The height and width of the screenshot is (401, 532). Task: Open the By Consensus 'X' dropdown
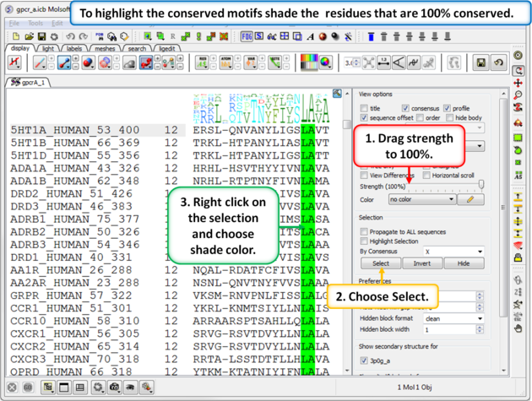pyautogui.click(x=453, y=252)
